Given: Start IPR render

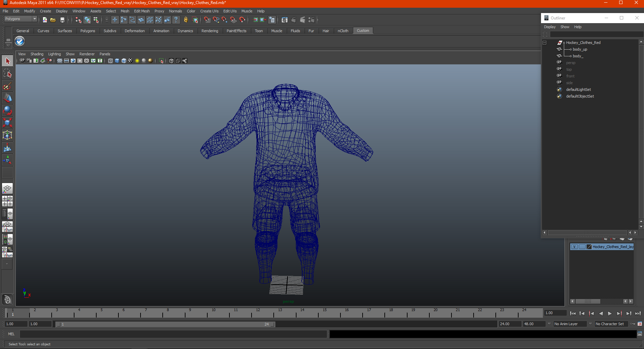Looking at the screenshot, I should tap(303, 20).
